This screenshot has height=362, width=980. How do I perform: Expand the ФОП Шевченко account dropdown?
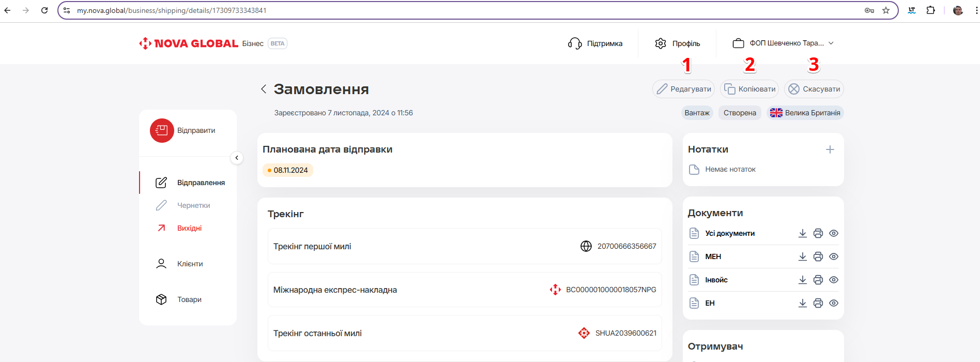click(x=831, y=43)
